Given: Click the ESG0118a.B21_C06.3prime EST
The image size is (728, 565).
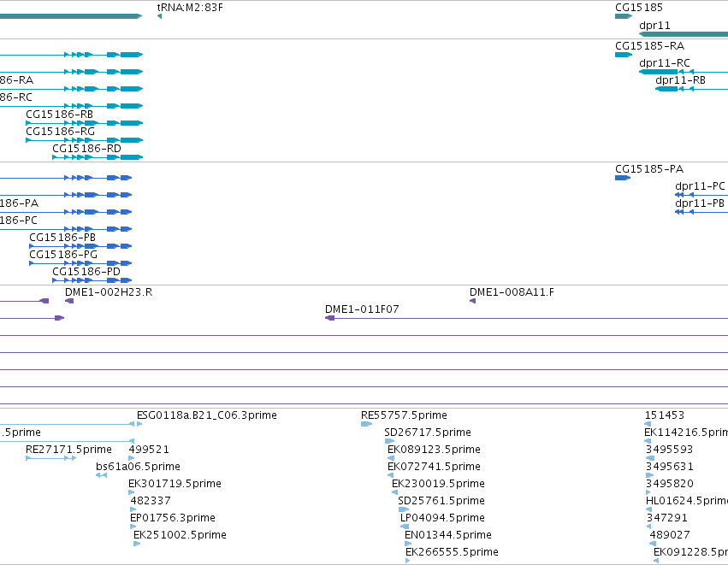Looking at the screenshot, I should 207,415.
